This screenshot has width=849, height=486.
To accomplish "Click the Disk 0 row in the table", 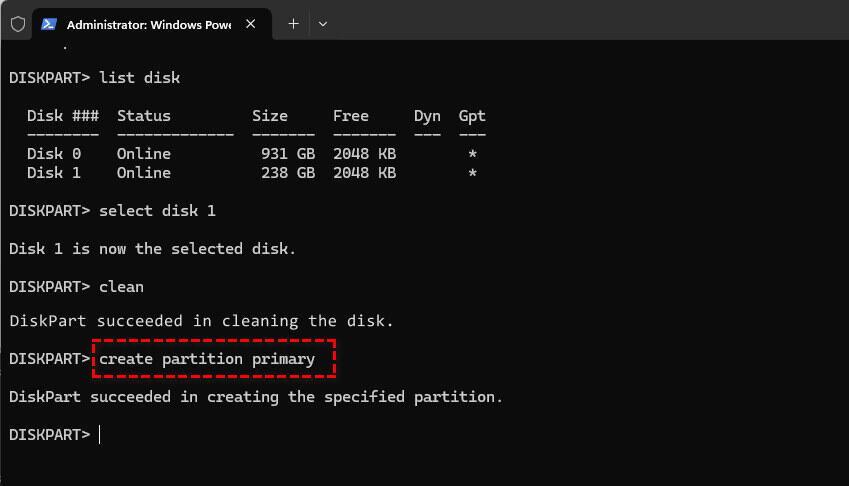I will [x=250, y=154].
